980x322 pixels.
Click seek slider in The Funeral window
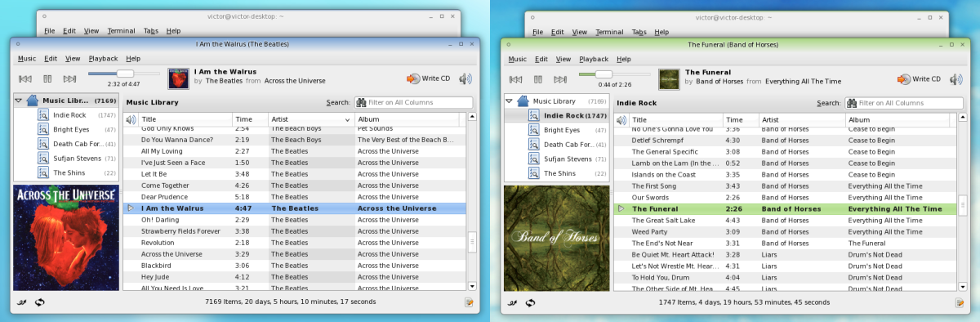pos(614,74)
